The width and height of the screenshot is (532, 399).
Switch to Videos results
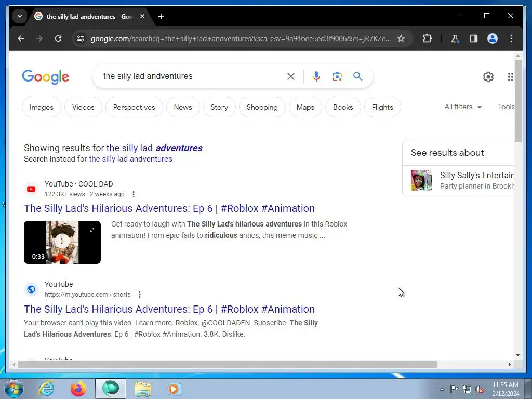point(83,107)
